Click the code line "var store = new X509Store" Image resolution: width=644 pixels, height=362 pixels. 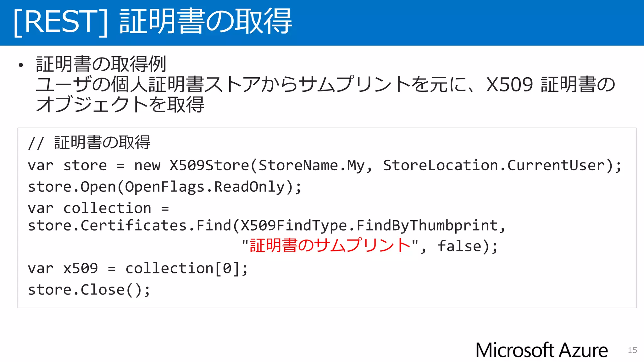(325, 166)
